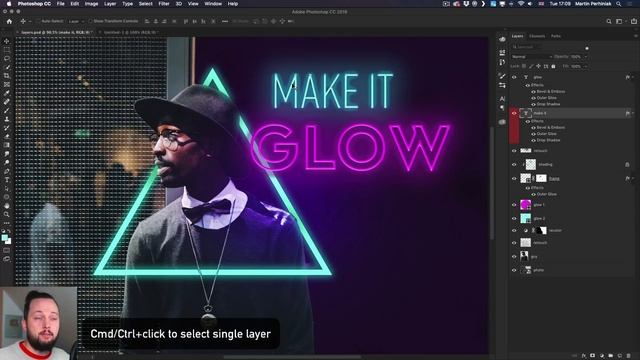Click the lock all padlock icon
Viewport: 640px width, 360px height.
[x=553, y=66]
